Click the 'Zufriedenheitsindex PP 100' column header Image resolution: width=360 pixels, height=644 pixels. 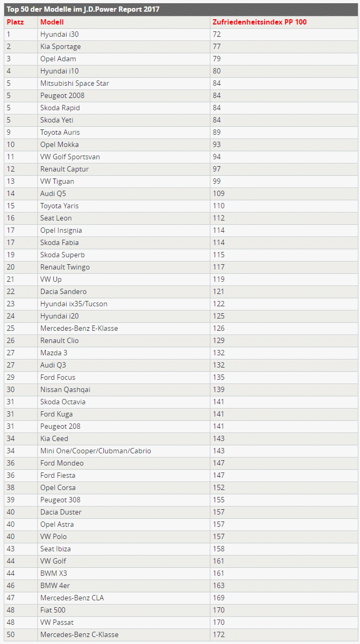tap(259, 22)
